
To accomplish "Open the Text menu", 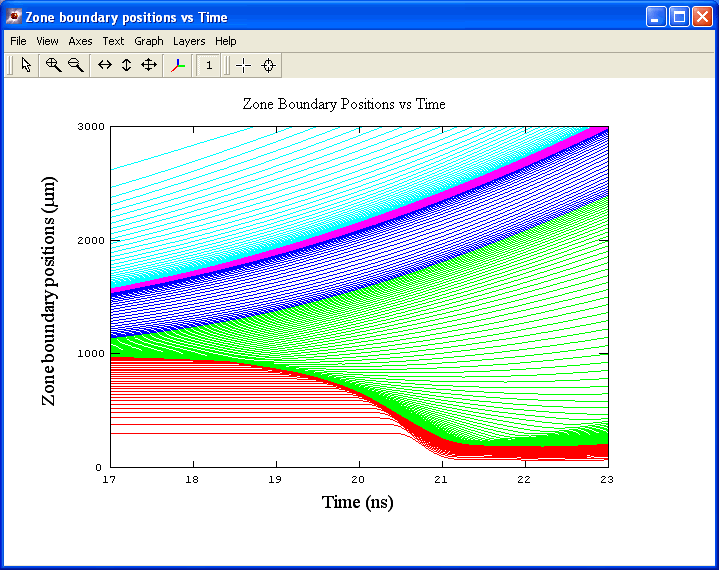I will point(113,41).
